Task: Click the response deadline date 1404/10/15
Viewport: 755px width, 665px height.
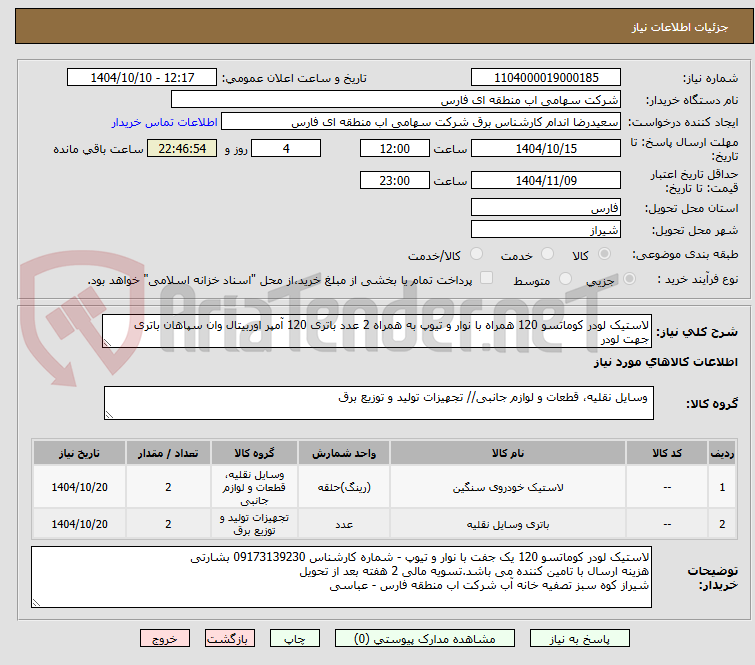Action: point(546,148)
